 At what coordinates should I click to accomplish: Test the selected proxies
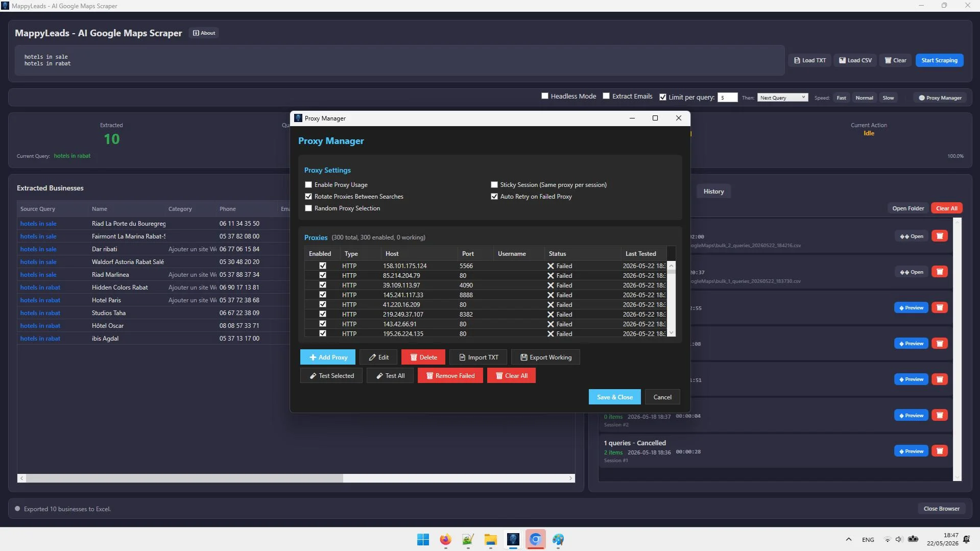[x=331, y=375]
